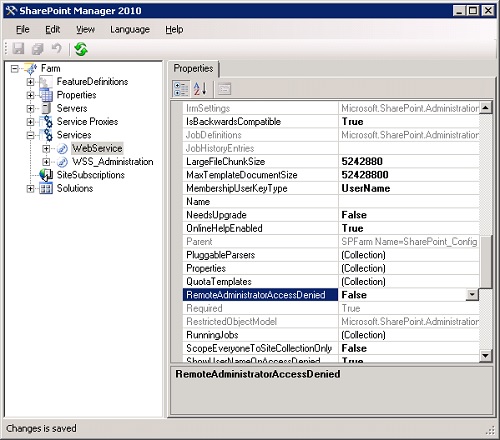Expand the WebService node

point(46,149)
